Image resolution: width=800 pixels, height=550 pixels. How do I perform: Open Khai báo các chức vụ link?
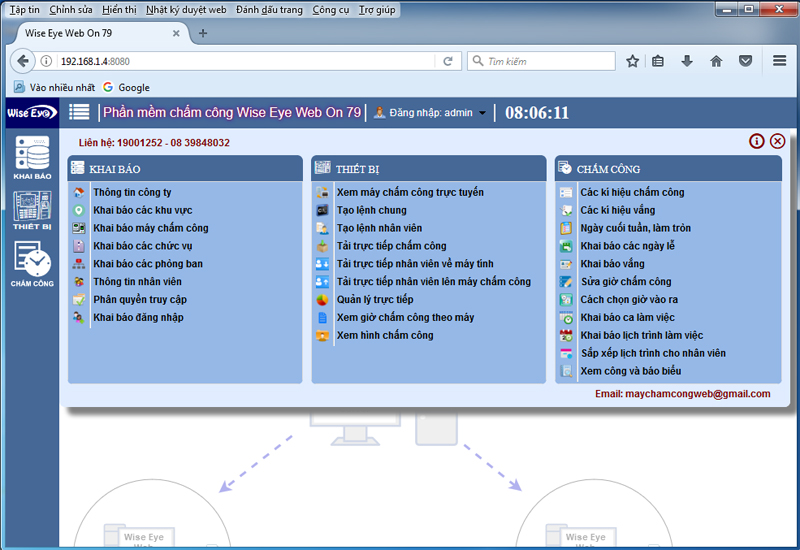[143, 246]
